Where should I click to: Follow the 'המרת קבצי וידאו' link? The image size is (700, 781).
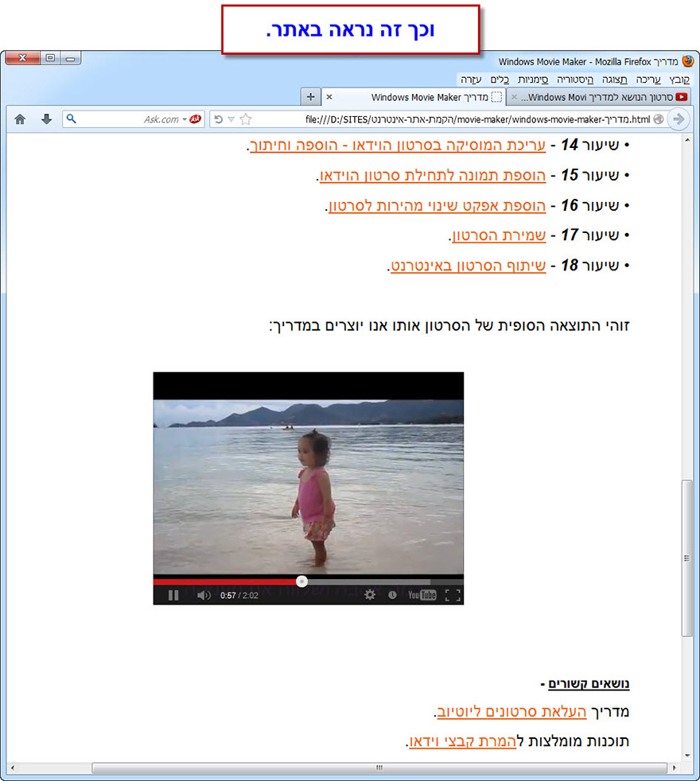click(463, 742)
